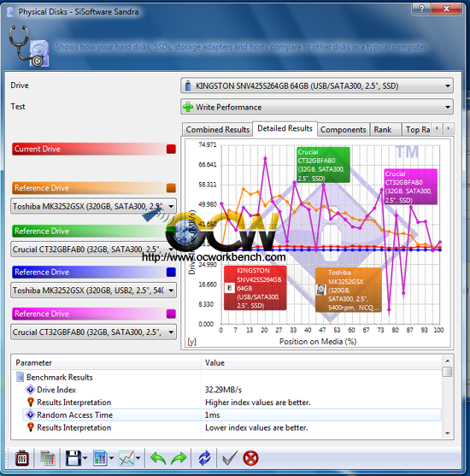
Task: Click the green Reference Drive label bar
Action: pyautogui.click(x=94, y=231)
